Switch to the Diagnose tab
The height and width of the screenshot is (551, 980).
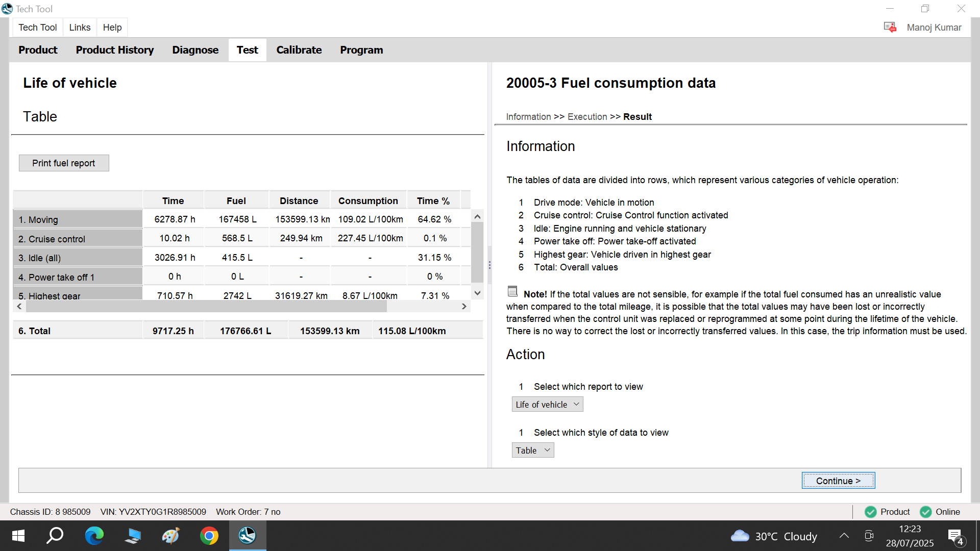pos(195,50)
